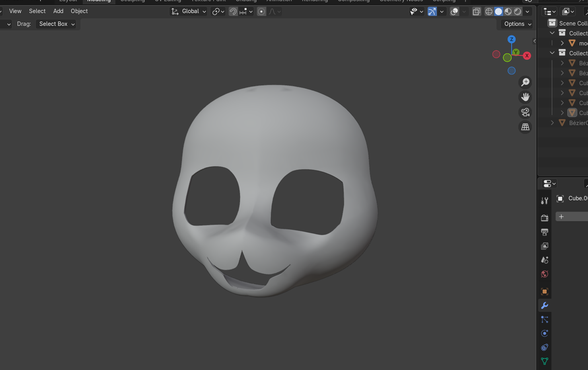This screenshot has width=588, height=370.
Task: Open the View Layer properties tab
Action: [x=545, y=246]
